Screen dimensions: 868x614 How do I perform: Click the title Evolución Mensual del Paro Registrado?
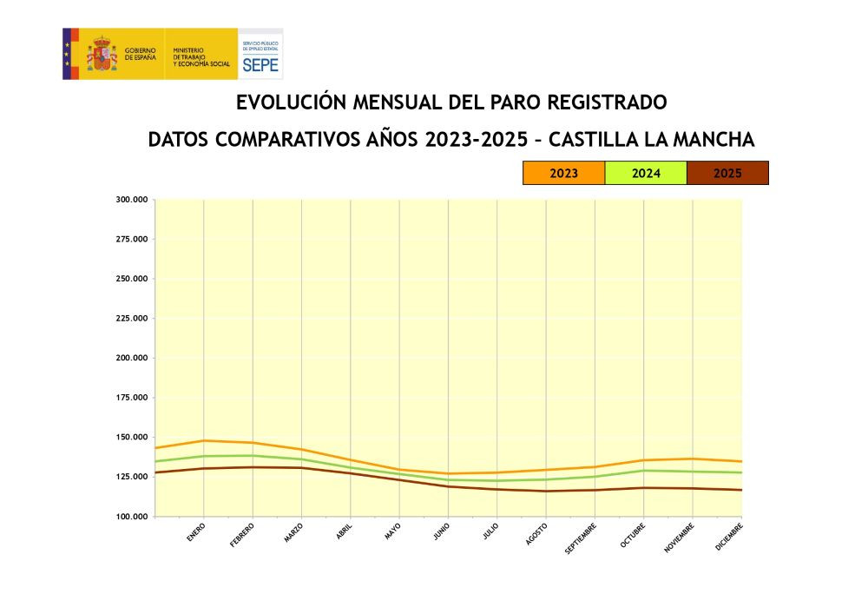tap(451, 102)
